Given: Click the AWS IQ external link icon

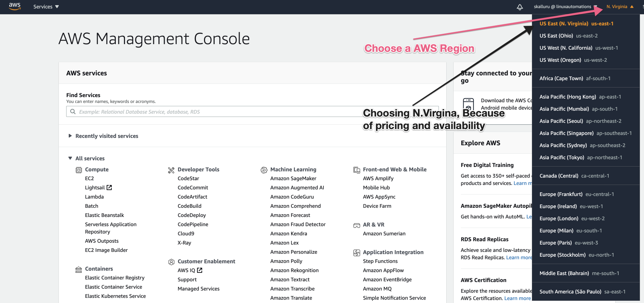Looking at the screenshot, I should [200, 270].
